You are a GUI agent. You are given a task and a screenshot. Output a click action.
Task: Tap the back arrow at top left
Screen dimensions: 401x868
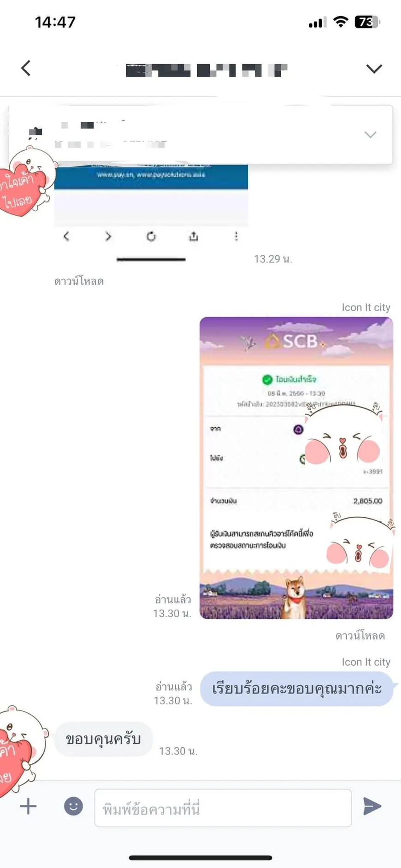coord(26,68)
